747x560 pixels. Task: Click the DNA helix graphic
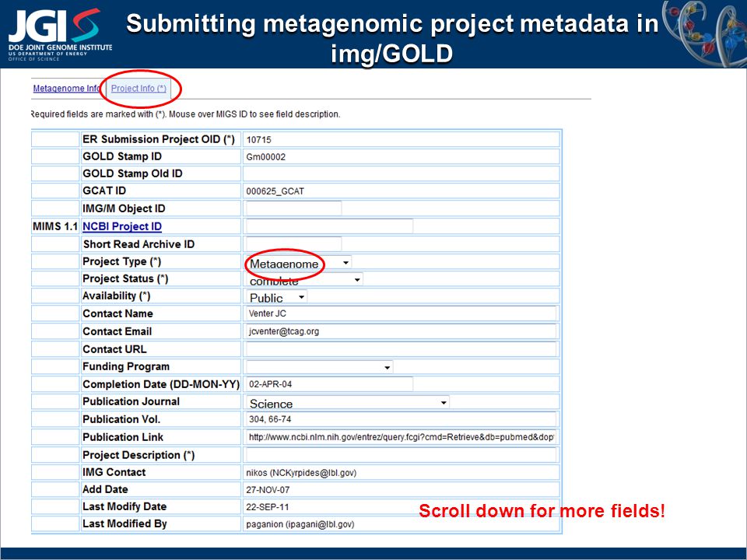click(705, 33)
